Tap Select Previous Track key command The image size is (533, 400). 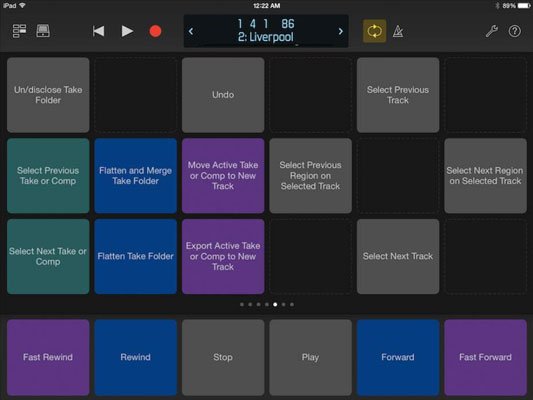pyautogui.click(x=398, y=95)
